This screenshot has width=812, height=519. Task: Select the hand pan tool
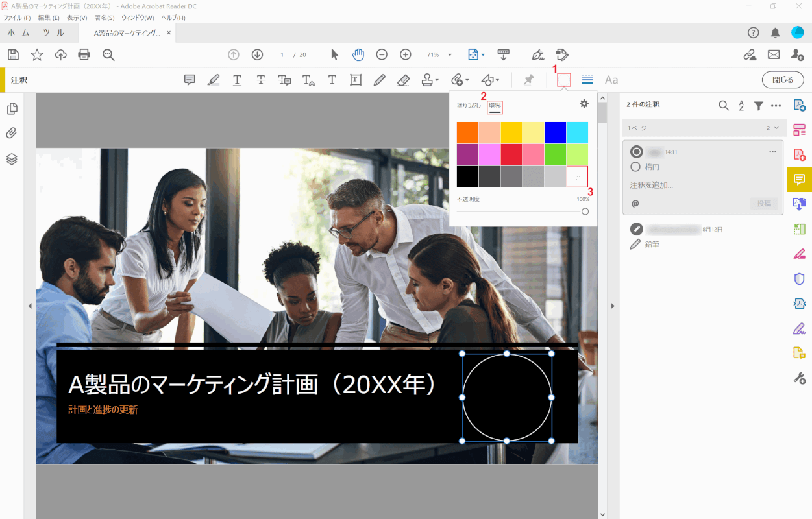(x=358, y=54)
